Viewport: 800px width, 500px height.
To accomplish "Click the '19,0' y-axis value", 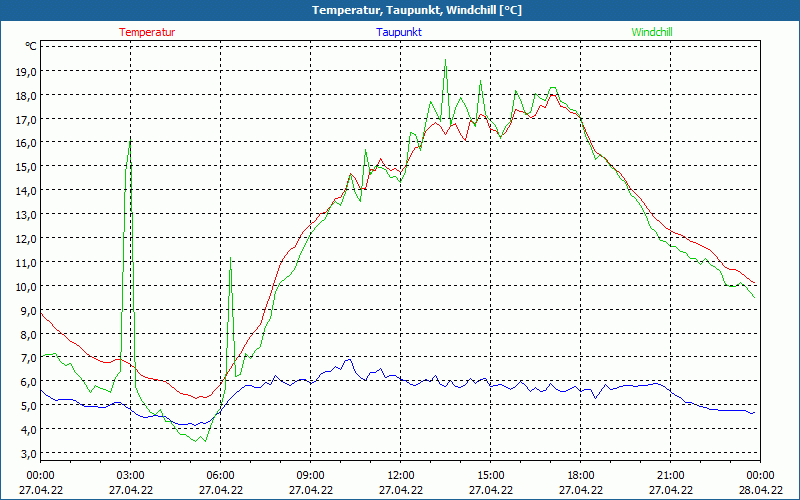I will (x=27, y=71).
